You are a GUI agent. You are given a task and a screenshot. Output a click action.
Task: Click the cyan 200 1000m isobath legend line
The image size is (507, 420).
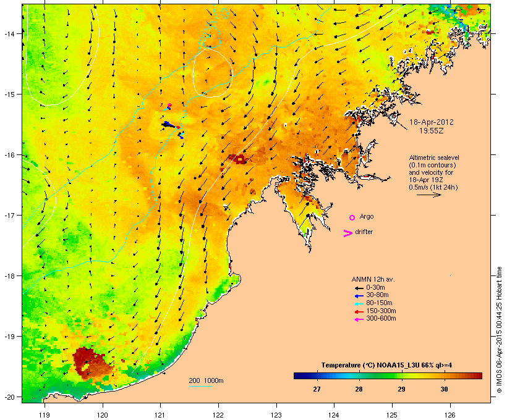[x=200, y=386]
